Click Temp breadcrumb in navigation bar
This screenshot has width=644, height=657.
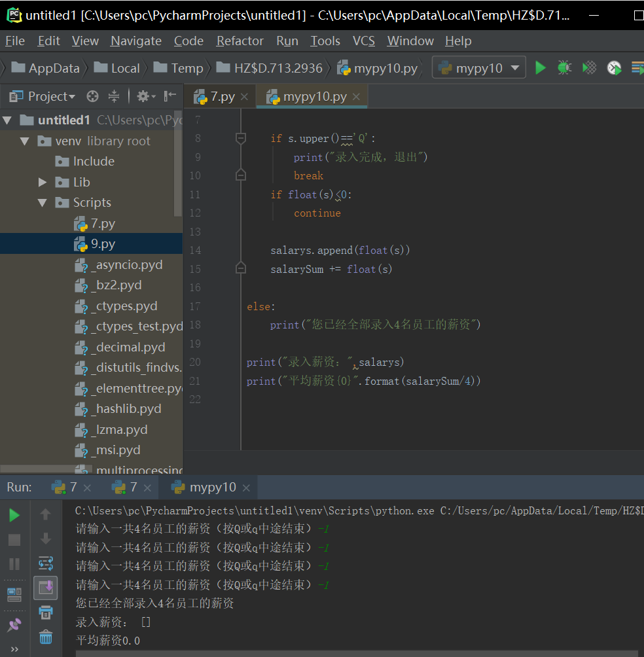[x=179, y=68]
